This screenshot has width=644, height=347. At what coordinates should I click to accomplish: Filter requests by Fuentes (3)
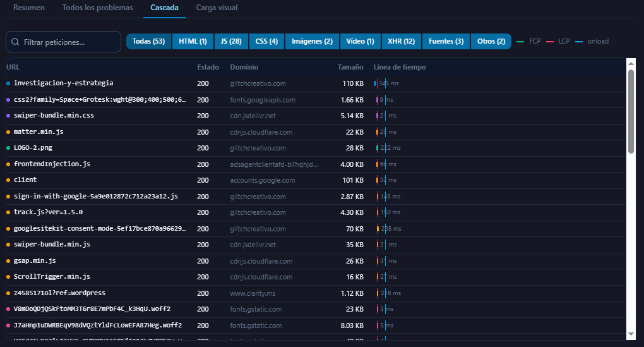point(446,42)
